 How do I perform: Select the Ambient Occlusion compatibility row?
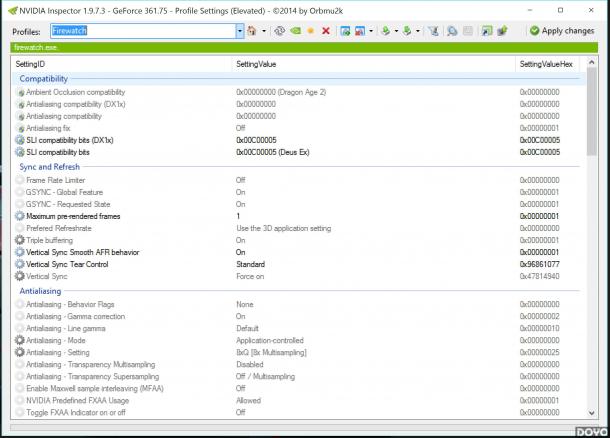299,92
